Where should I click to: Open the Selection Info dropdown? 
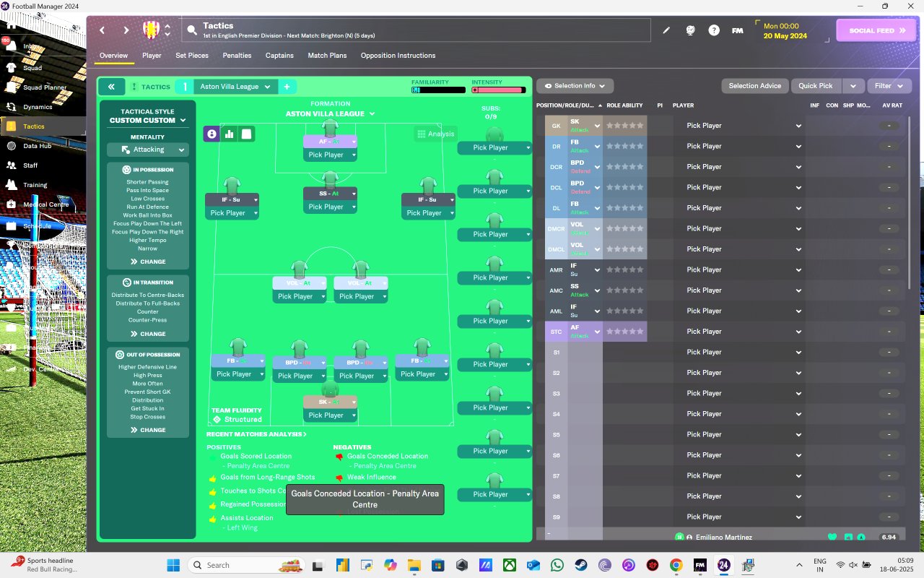(575, 86)
